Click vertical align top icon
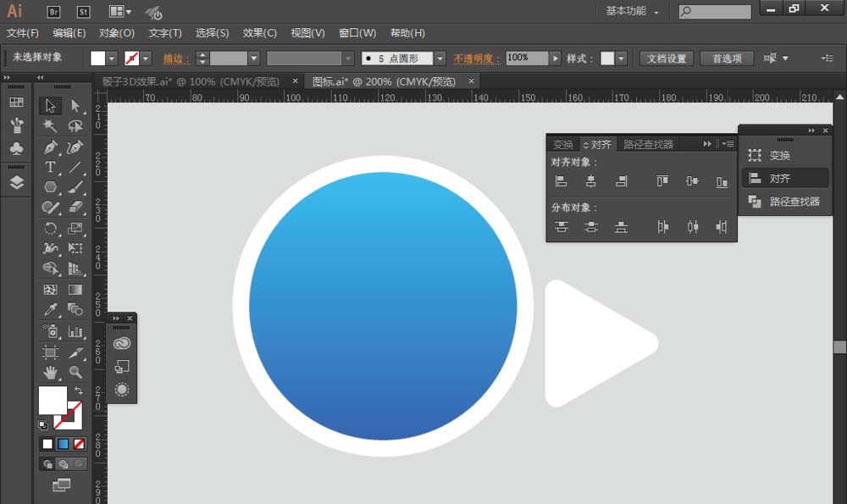The width and height of the screenshot is (847, 504). coord(662,181)
